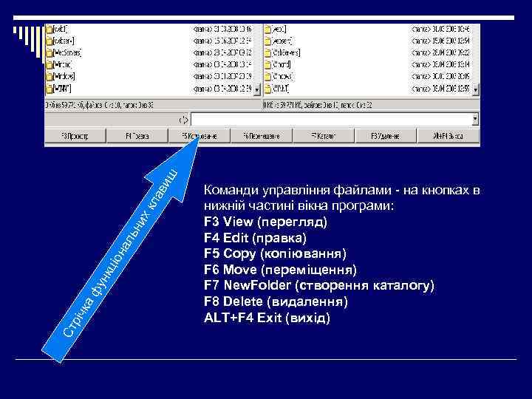Screen dimensions: 532x399
Task: Select the [webserv] folder name in left panel
Action: tap(64, 41)
